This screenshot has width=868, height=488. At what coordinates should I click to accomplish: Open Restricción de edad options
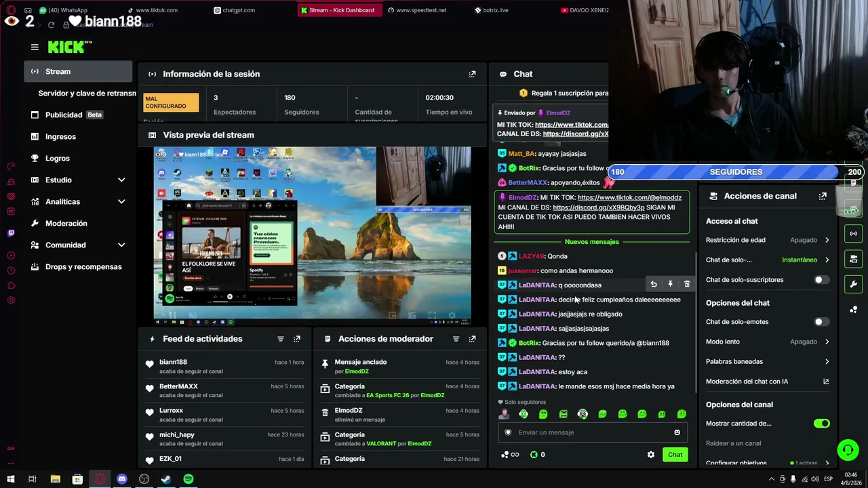coord(768,240)
